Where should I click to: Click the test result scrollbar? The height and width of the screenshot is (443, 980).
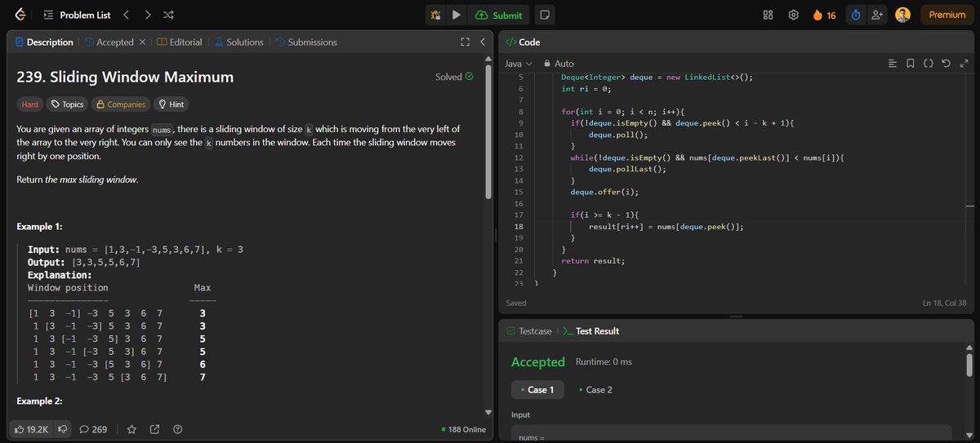[969, 365]
